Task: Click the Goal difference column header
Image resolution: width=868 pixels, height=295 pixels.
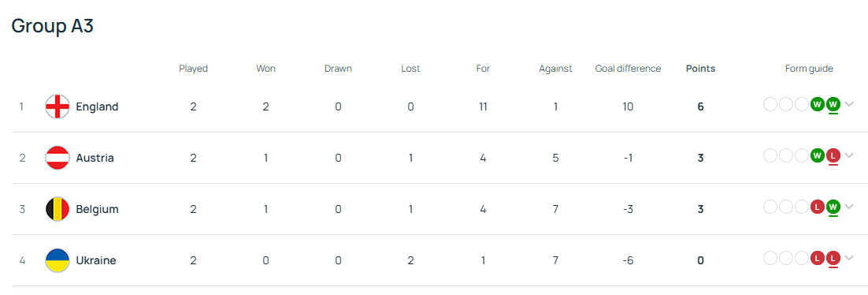Action: click(628, 69)
